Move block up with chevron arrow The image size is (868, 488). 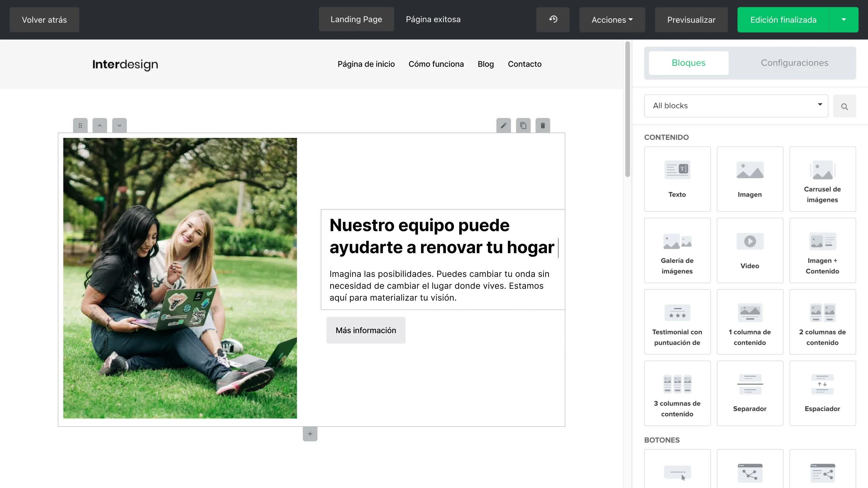click(x=100, y=126)
